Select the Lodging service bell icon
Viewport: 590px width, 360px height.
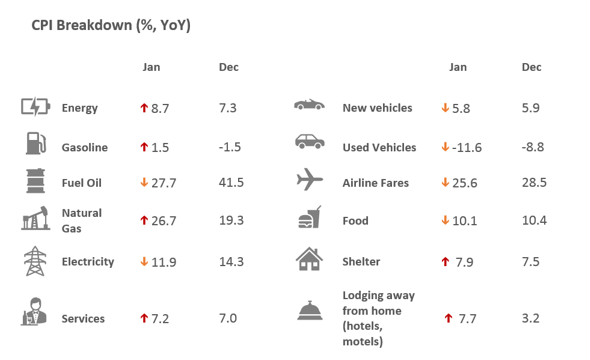click(x=310, y=311)
